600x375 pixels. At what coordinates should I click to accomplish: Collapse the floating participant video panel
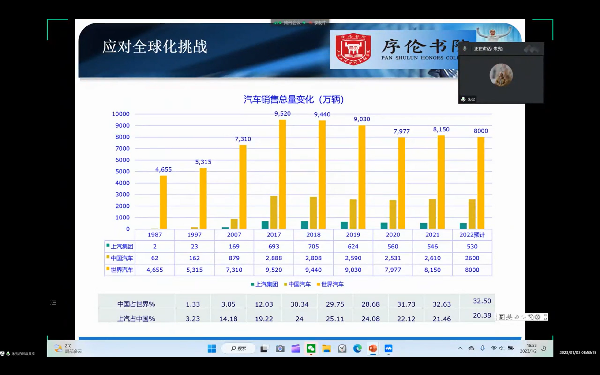point(532,49)
